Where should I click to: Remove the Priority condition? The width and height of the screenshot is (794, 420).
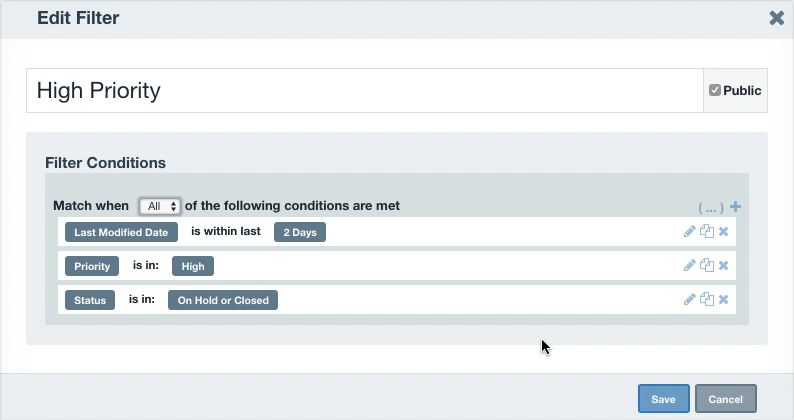(723, 265)
